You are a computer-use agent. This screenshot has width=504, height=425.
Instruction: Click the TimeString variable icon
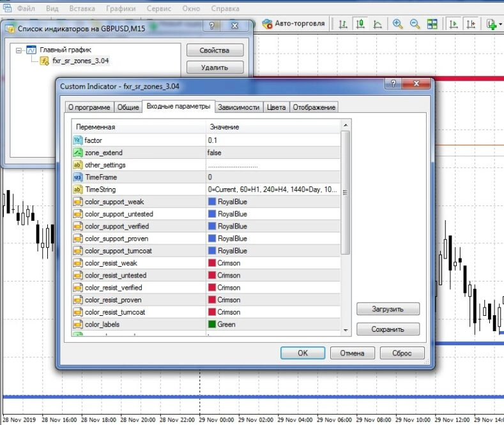[77, 190]
